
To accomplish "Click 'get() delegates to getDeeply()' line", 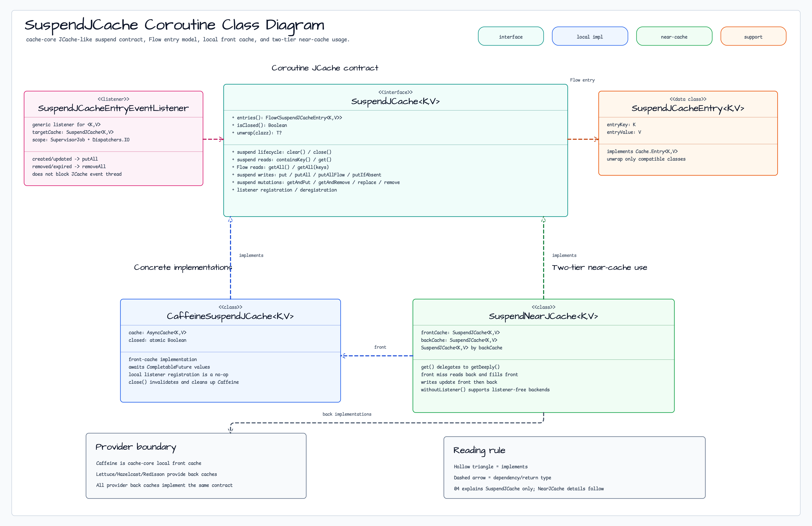I will click(460, 367).
